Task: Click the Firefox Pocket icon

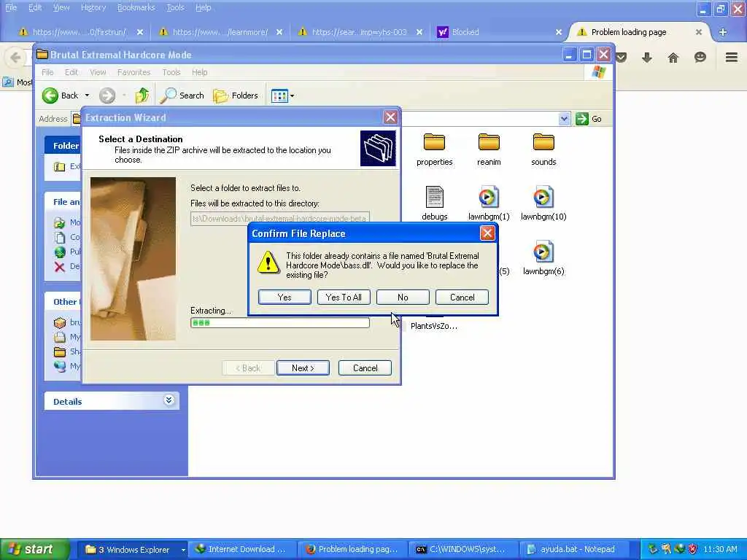Action: (621, 58)
